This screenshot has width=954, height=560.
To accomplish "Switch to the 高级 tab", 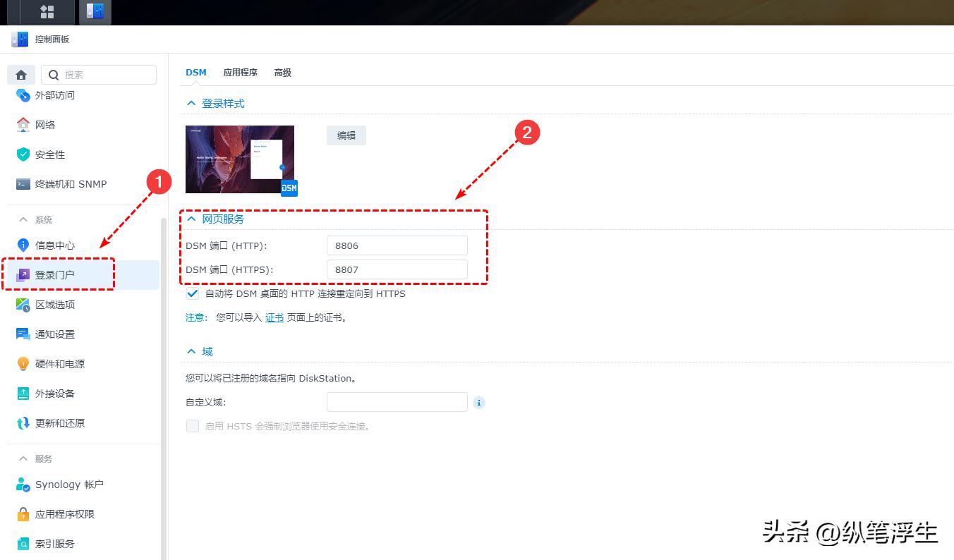I will tap(282, 72).
